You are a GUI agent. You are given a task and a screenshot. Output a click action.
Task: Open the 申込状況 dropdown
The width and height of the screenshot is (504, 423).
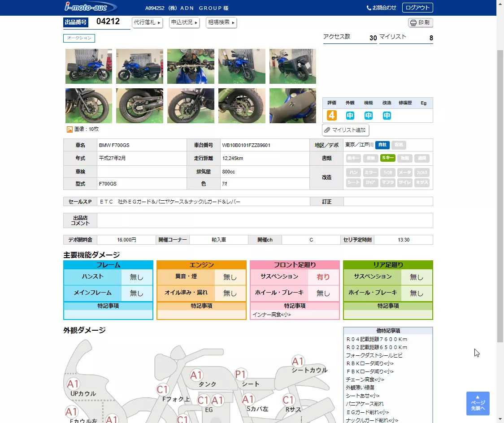coord(184,22)
